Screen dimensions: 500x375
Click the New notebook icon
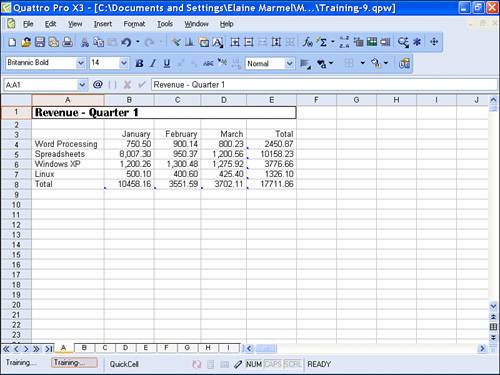pos(12,42)
